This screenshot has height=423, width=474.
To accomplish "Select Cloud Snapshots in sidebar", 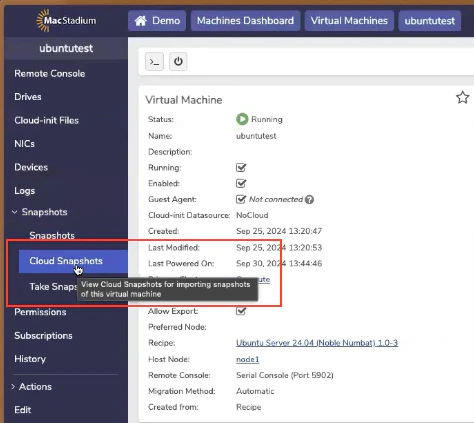I will pyautogui.click(x=73, y=261).
